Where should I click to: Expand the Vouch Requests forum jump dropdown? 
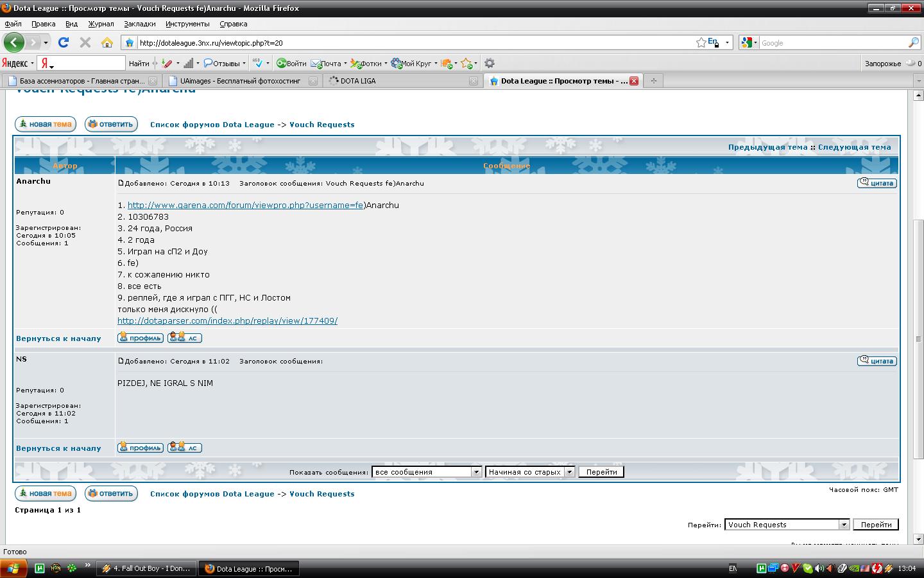(844, 525)
